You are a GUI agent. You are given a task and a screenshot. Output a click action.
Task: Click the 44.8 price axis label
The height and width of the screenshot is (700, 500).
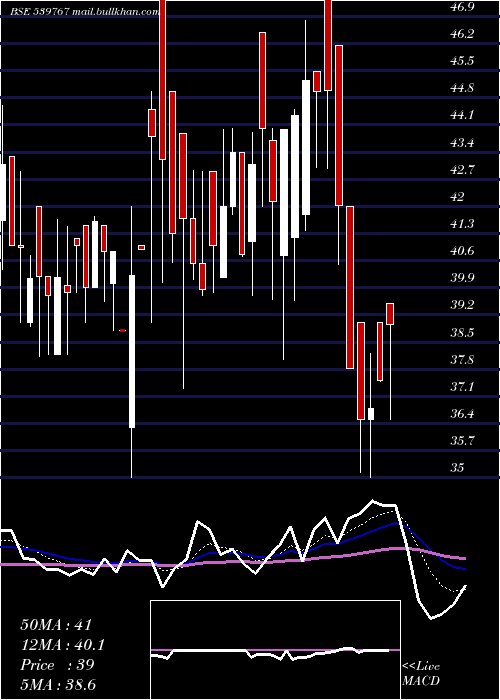tap(462, 88)
